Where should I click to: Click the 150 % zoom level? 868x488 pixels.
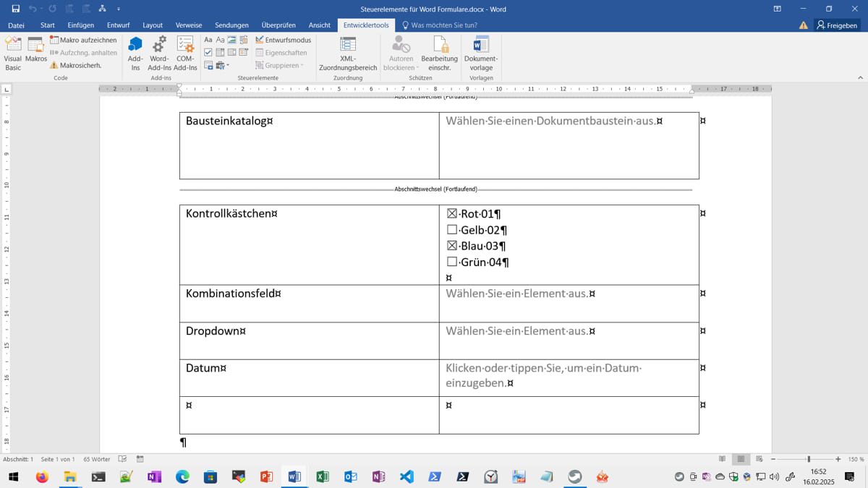click(856, 459)
